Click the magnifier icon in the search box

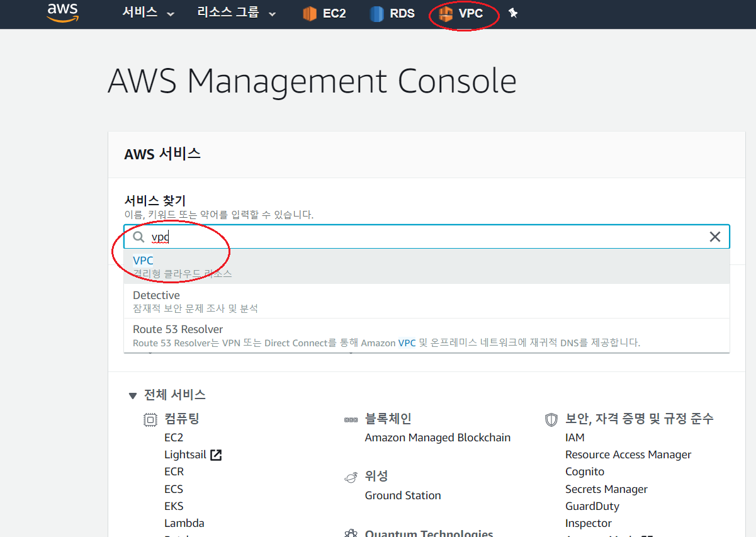[138, 237]
